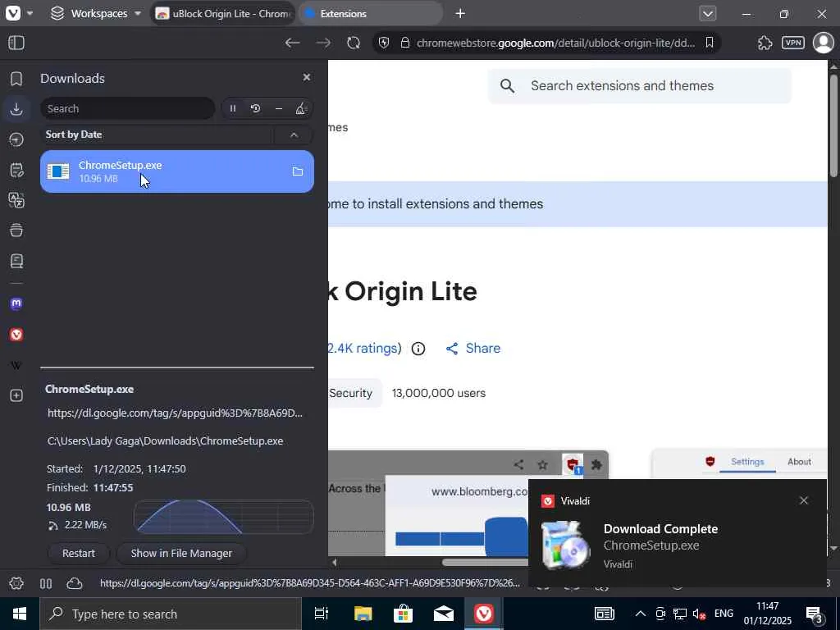Reload the current page
This screenshot has width=840, height=630.
coord(354,43)
